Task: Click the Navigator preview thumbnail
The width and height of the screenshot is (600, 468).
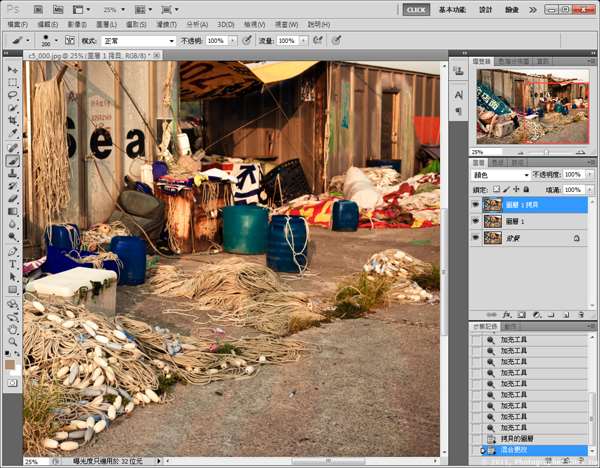Action: pos(533,107)
